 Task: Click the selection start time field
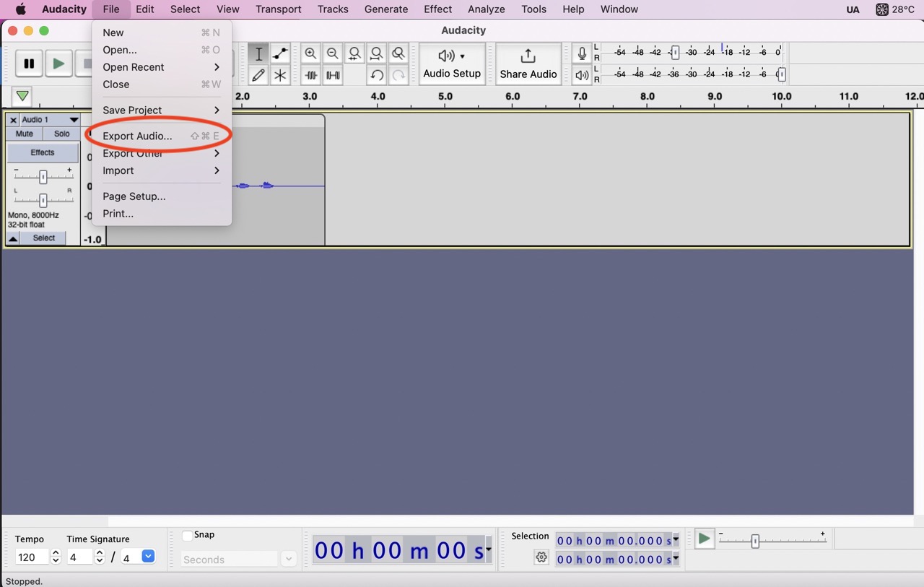tap(618, 541)
